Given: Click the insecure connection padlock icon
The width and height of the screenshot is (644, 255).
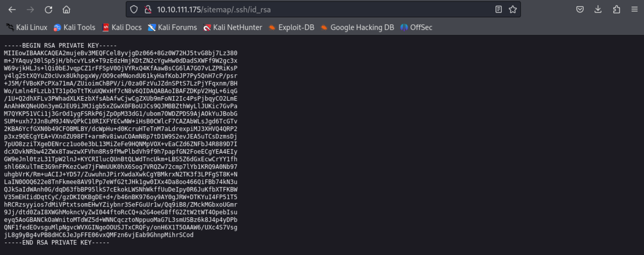Looking at the screenshot, I should click(x=148, y=9).
